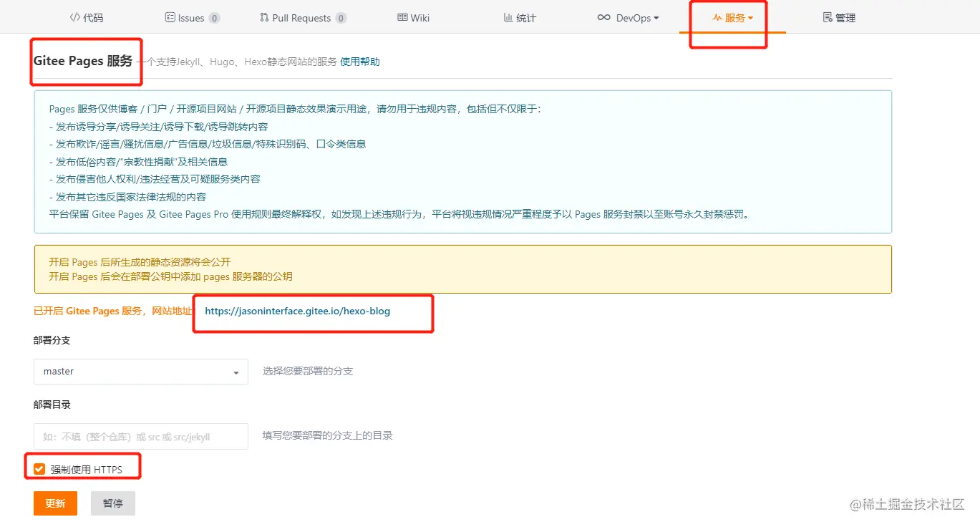Expand the DevOps dropdown menu

pos(628,18)
